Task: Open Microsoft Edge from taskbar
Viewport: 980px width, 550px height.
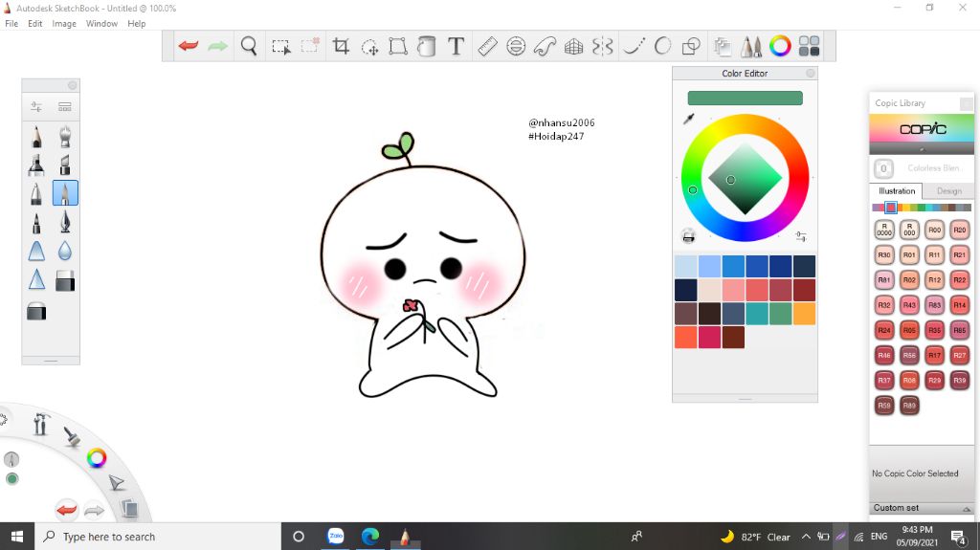Action: click(x=370, y=537)
